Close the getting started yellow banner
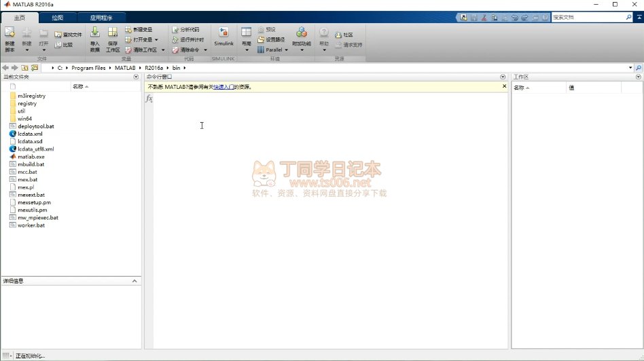The image size is (644, 361). (x=504, y=86)
